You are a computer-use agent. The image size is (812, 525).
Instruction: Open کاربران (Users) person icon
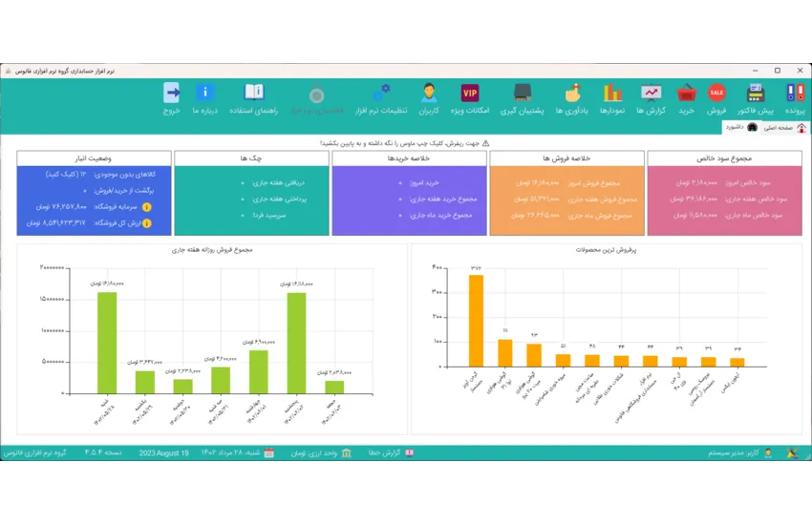coord(429,94)
